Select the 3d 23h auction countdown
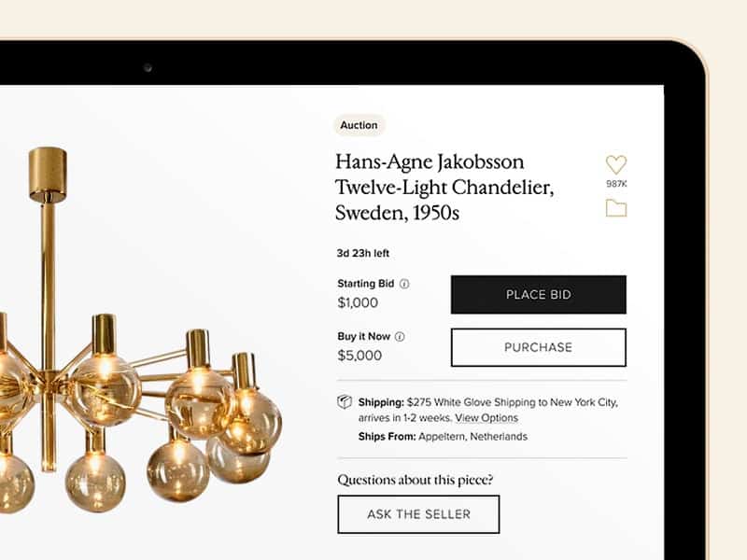The width and height of the screenshot is (747, 560). (362, 252)
